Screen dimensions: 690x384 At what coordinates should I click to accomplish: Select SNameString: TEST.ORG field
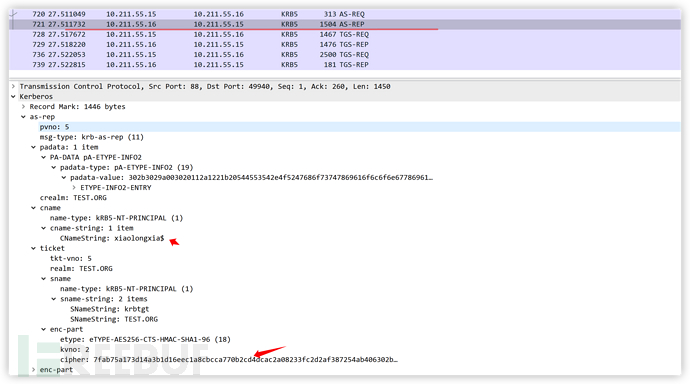coord(114,319)
